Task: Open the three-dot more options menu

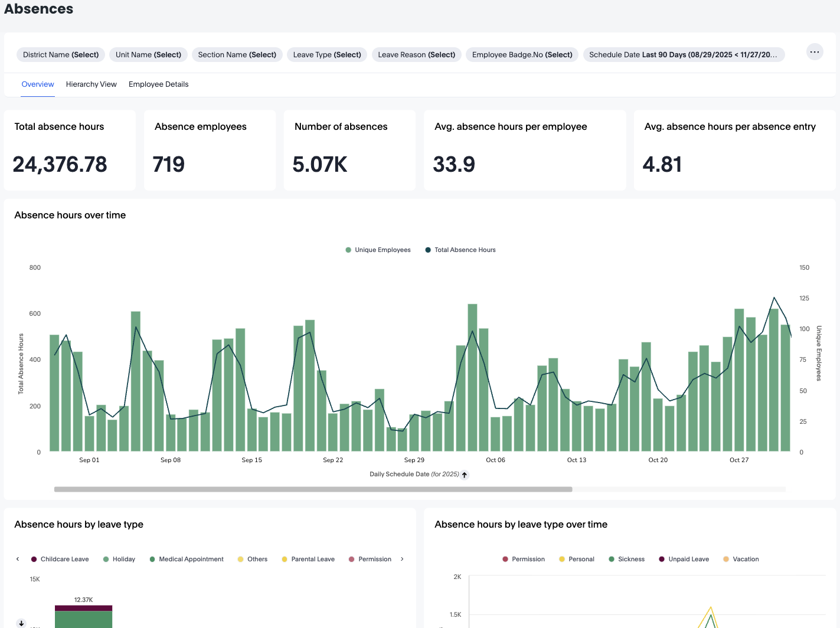Action: (x=815, y=52)
